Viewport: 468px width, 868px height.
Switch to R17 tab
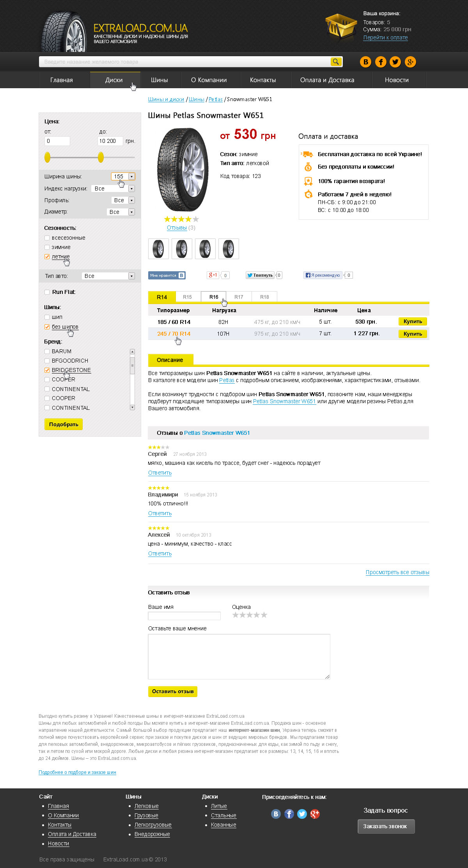[239, 297]
